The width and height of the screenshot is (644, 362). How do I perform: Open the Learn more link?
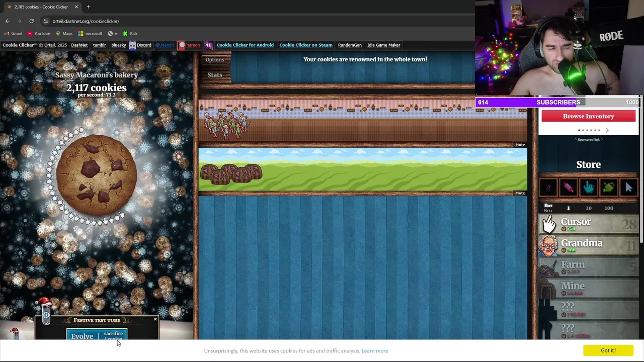[375, 351]
